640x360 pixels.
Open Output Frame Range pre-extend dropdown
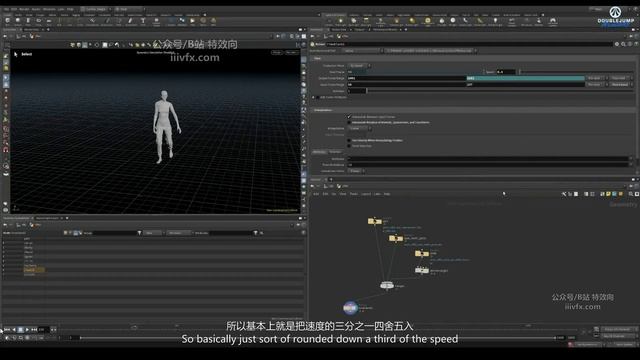coord(597,78)
